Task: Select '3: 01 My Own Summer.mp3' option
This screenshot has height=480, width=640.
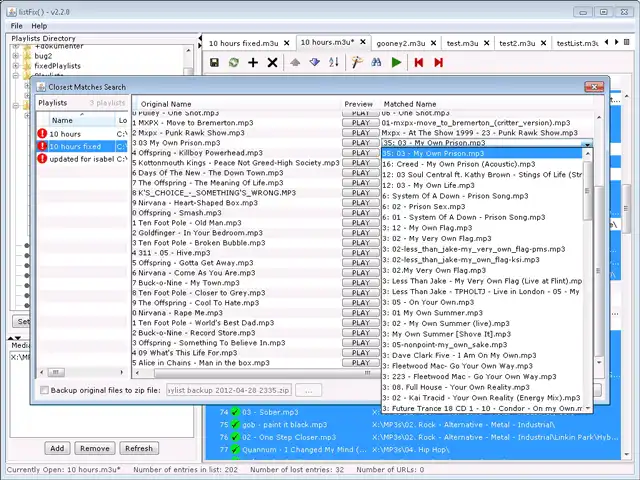Action: tap(482, 313)
